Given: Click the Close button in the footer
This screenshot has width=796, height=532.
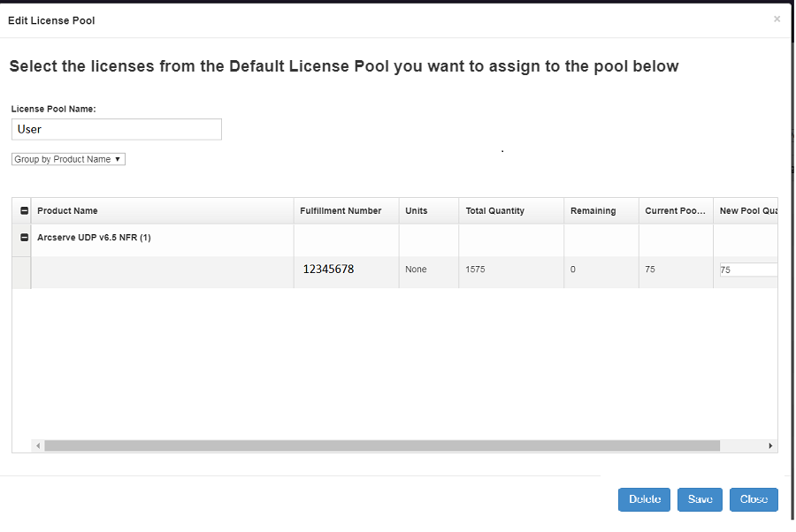Looking at the screenshot, I should coord(754,499).
